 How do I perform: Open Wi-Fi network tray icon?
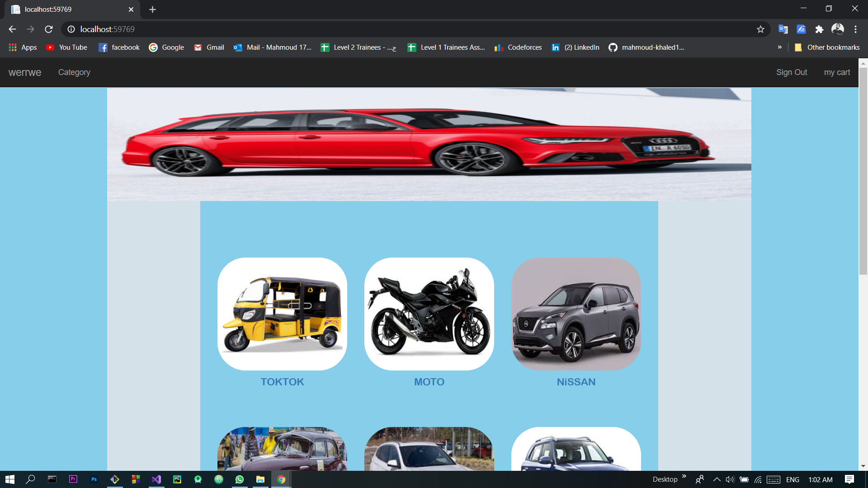[758, 479]
